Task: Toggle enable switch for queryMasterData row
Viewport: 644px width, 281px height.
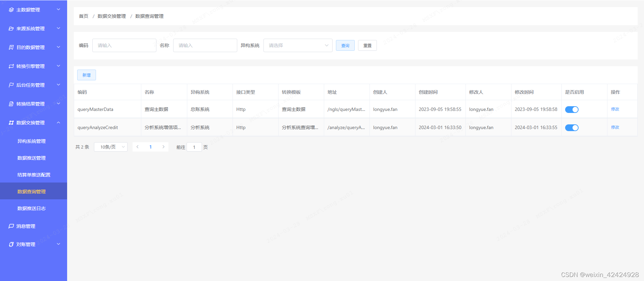Action: tap(572, 110)
